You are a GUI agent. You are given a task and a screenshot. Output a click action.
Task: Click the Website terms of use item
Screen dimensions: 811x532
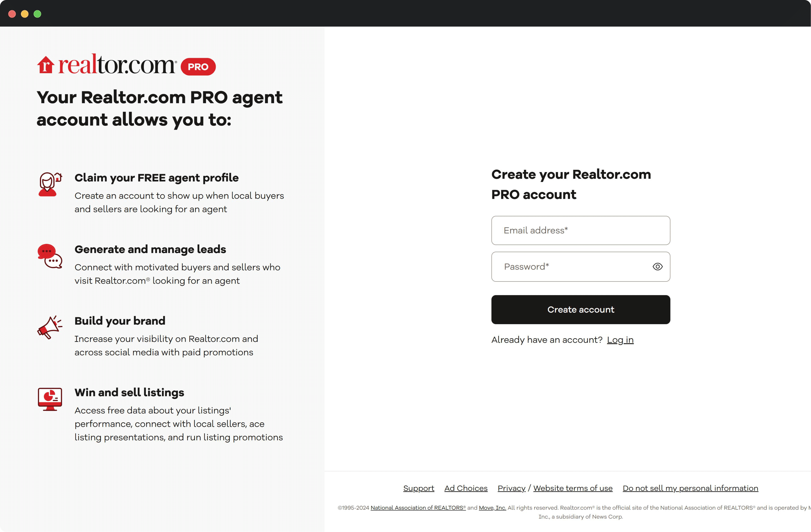573,488
